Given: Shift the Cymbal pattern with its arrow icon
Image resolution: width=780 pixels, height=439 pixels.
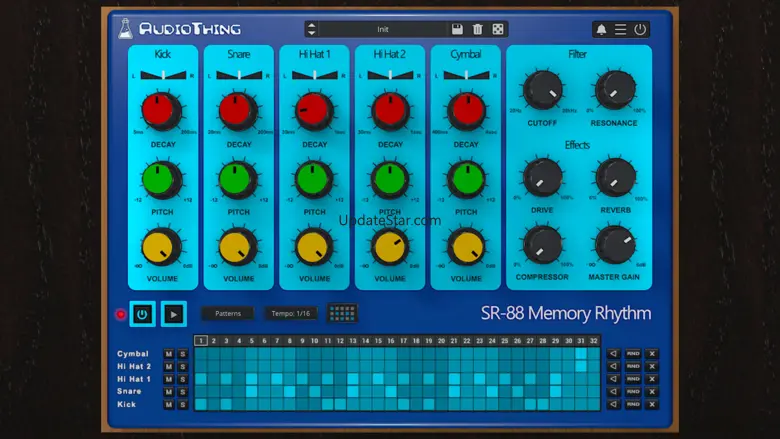Looking at the screenshot, I should pos(613,354).
